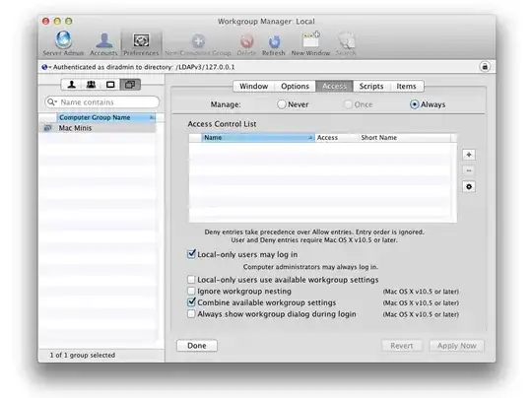Select the Preferences toolbar icon
The width and height of the screenshot is (532, 398).
141,43
